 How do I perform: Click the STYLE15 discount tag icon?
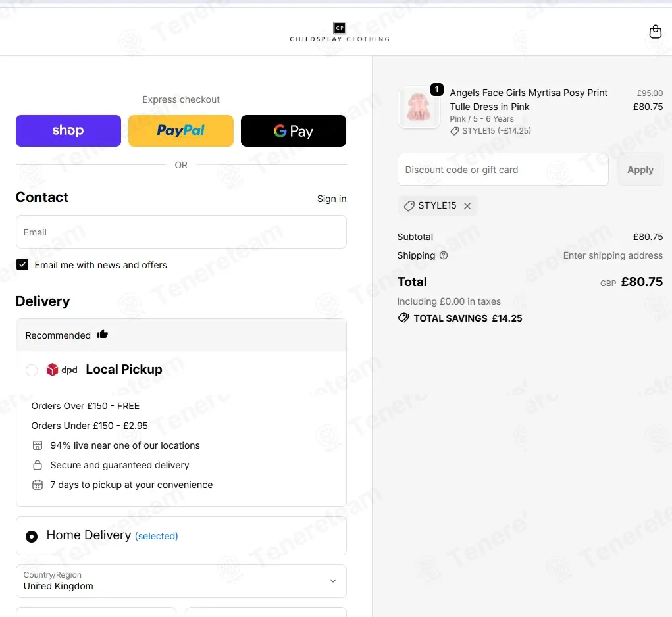point(409,206)
